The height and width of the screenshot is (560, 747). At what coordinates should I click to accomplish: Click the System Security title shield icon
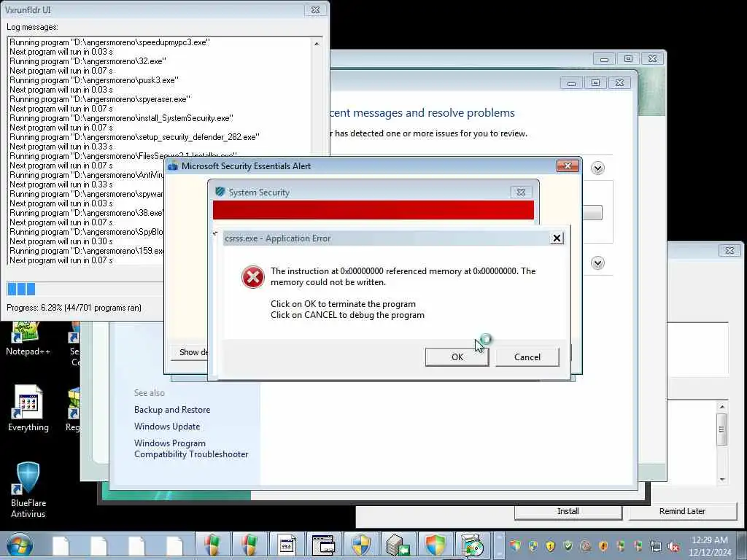point(220,192)
